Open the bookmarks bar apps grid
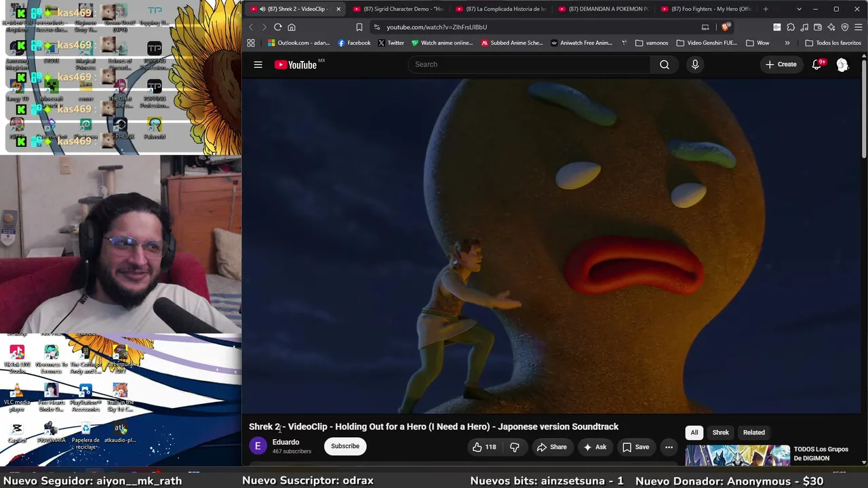The height and width of the screenshot is (488, 868). (x=251, y=43)
